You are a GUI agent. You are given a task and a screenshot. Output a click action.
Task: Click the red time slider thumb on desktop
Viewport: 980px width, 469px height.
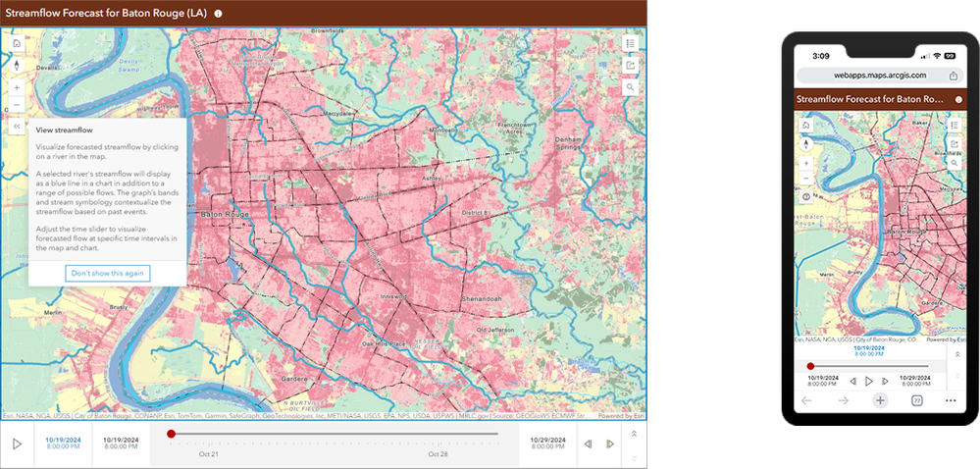172,434
